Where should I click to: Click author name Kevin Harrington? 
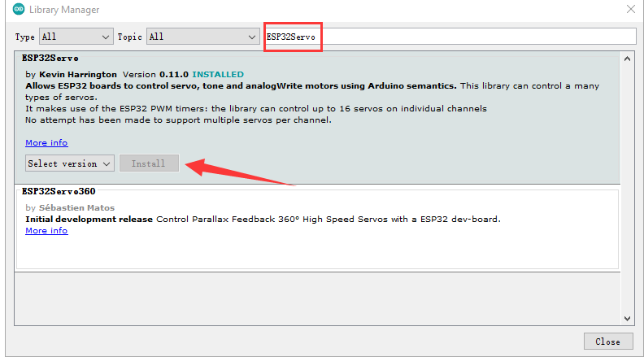[x=78, y=75]
